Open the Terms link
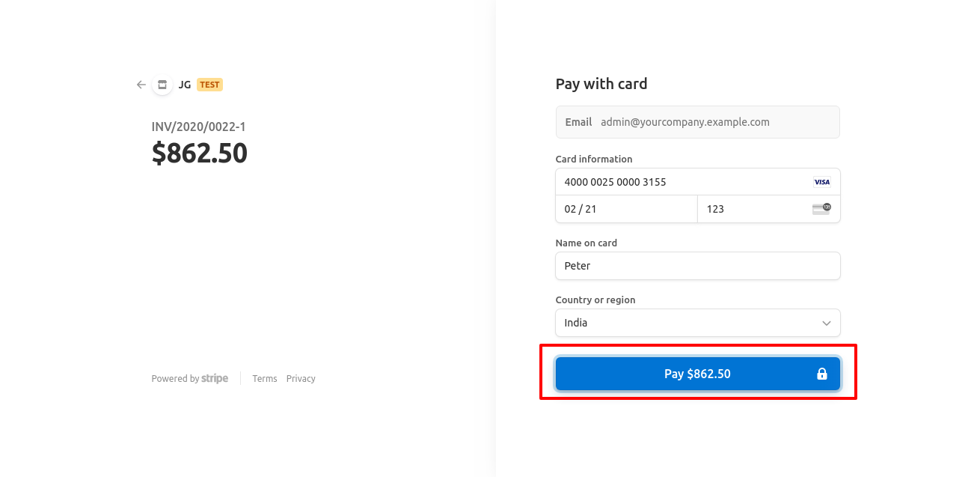 (x=265, y=379)
